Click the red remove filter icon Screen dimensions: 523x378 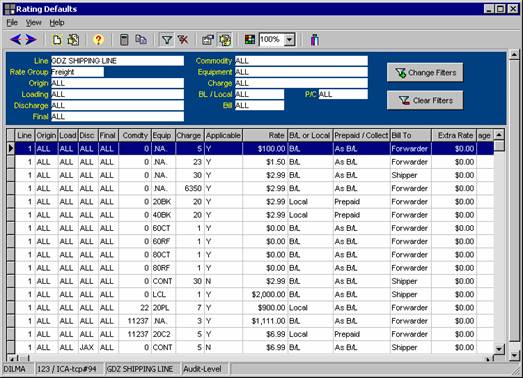[183, 40]
